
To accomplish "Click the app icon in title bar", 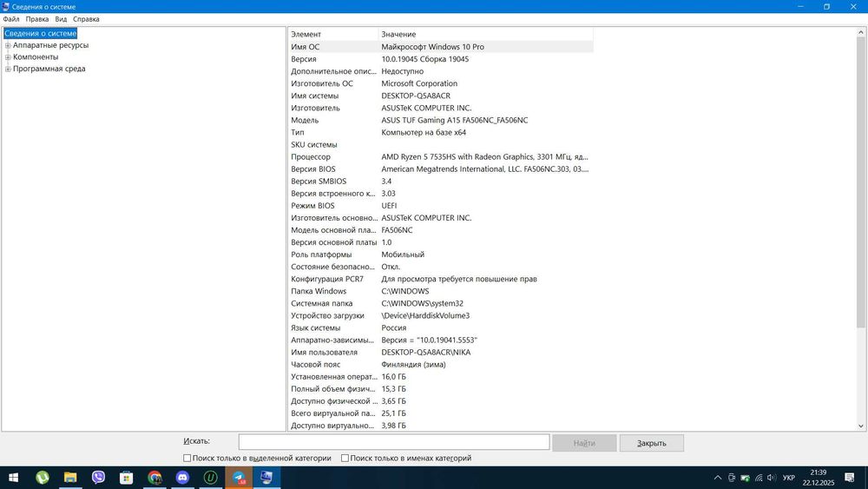I will (5, 7).
